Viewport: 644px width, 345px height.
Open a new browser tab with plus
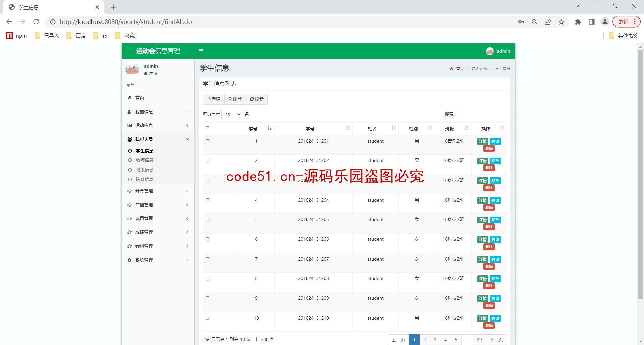click(x=113, y=7)
